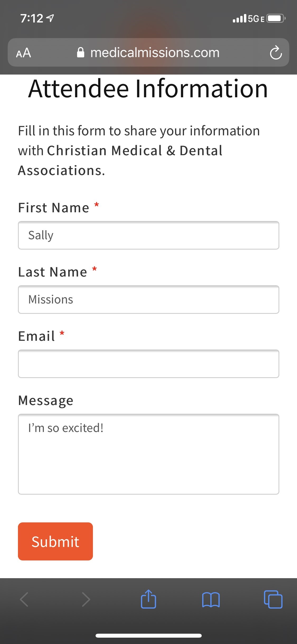Select the empty Email input field

pyautogui.click(x=148, y=364)
